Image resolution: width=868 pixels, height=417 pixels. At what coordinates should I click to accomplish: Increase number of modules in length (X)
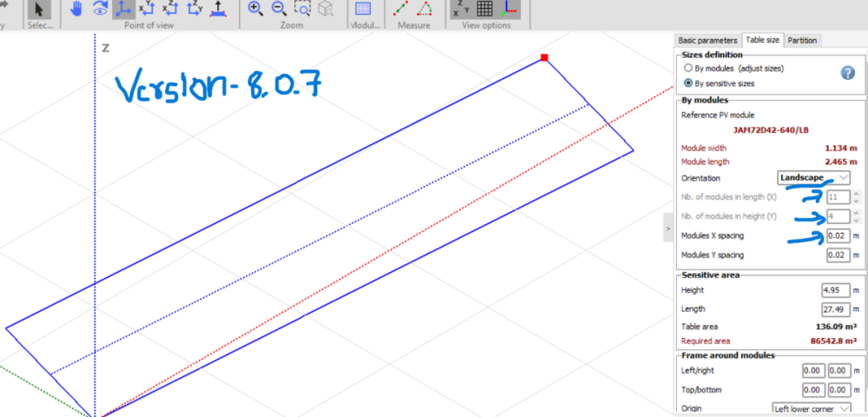click(857, 193)
